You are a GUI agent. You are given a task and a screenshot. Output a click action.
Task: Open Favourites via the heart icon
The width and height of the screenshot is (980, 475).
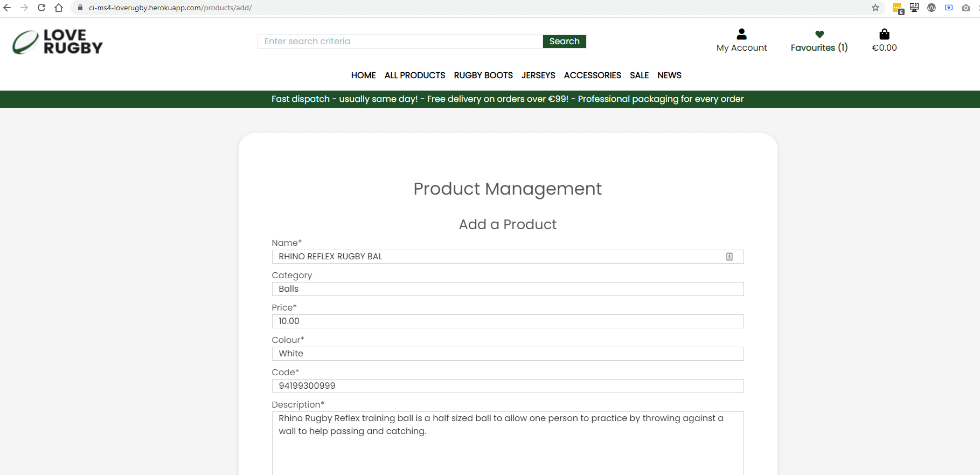coord(819,34)
